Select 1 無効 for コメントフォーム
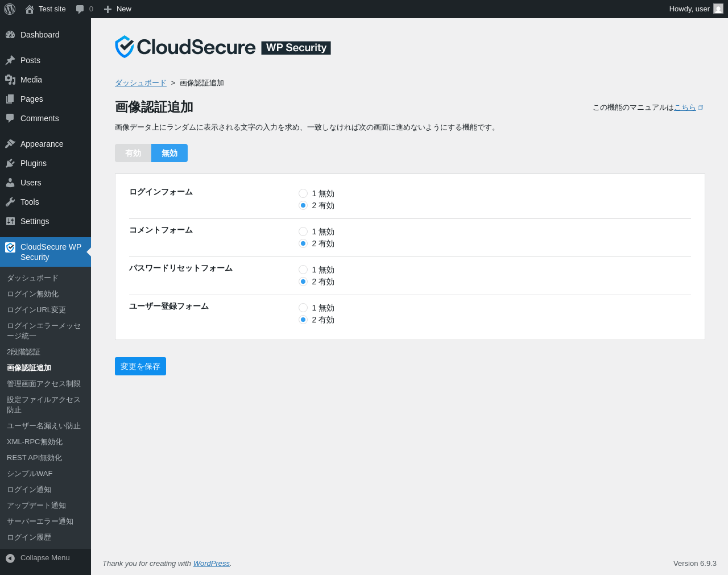The width and height of the screenshot is (728, 575). pyautogui.click(x=303, y=231)
